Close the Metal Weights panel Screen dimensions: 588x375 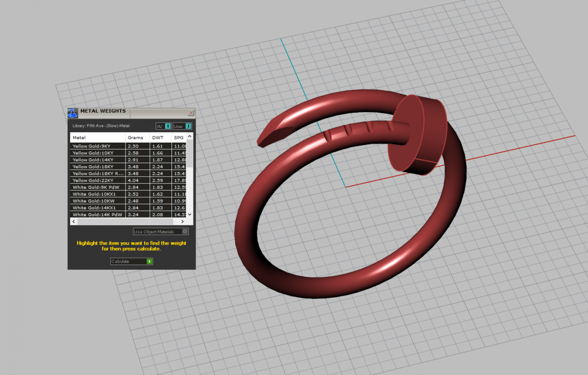[x=191, y=113]
